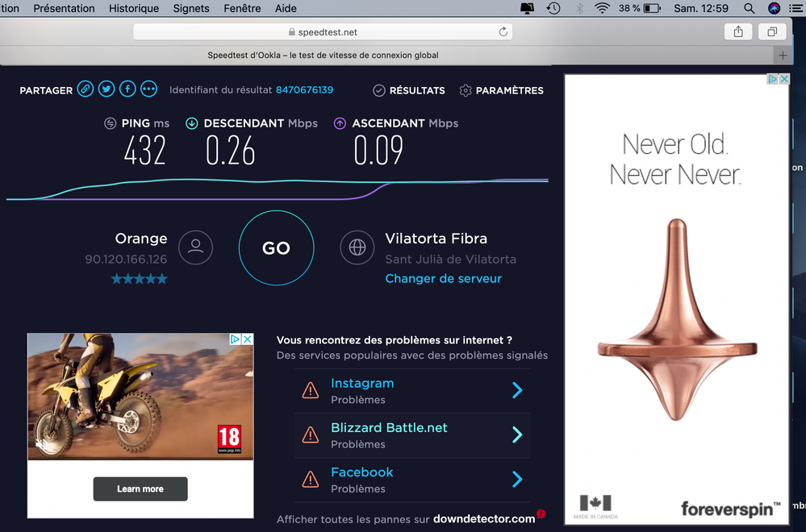Click the Bluetooth menu bar icon
The image size is (806, 532).
coord(579,8)
